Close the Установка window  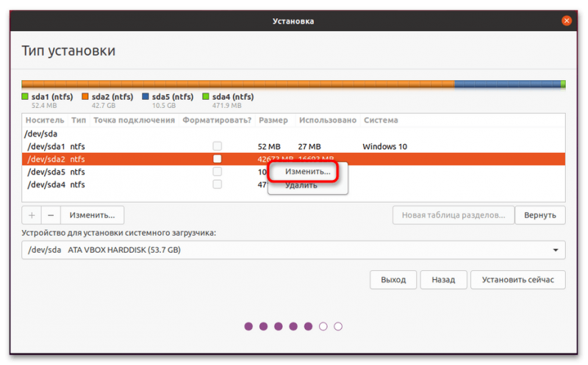tap(566, 21)
